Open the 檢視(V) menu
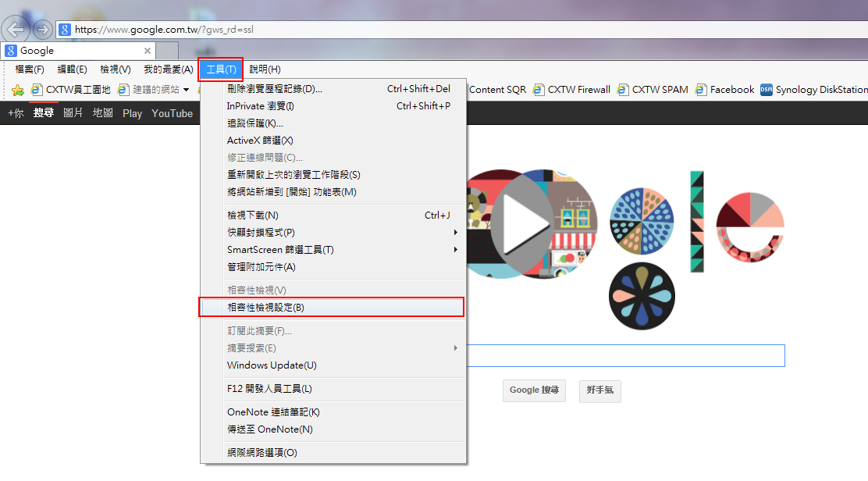 (116, 69)
